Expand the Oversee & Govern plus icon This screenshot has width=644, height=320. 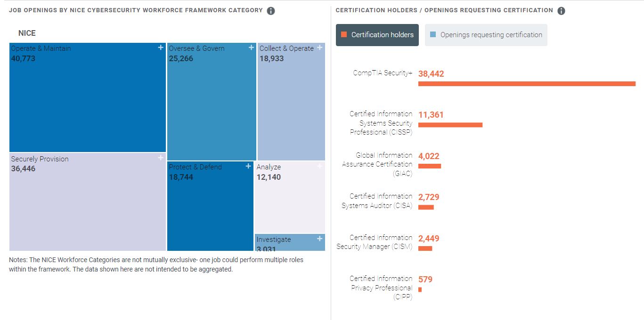251,48
